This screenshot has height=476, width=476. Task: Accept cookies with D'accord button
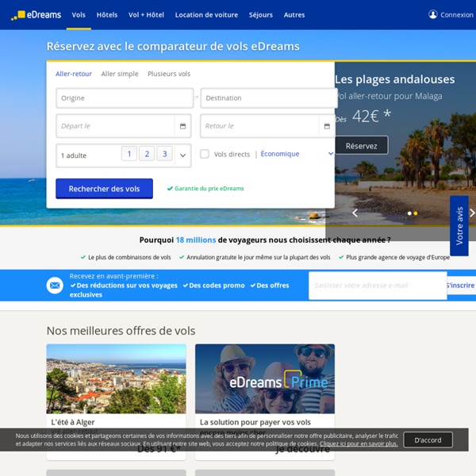pos(428,440)
